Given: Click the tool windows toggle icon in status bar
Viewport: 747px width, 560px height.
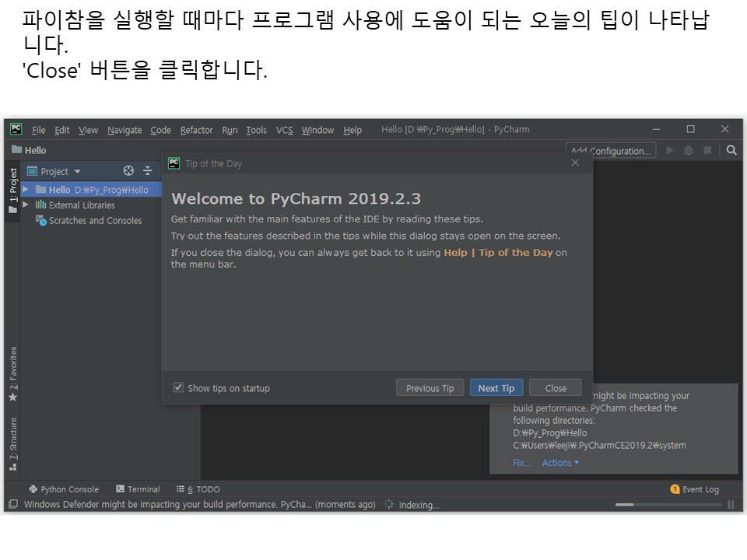Looking at the screenshot, I should point(13,505).
